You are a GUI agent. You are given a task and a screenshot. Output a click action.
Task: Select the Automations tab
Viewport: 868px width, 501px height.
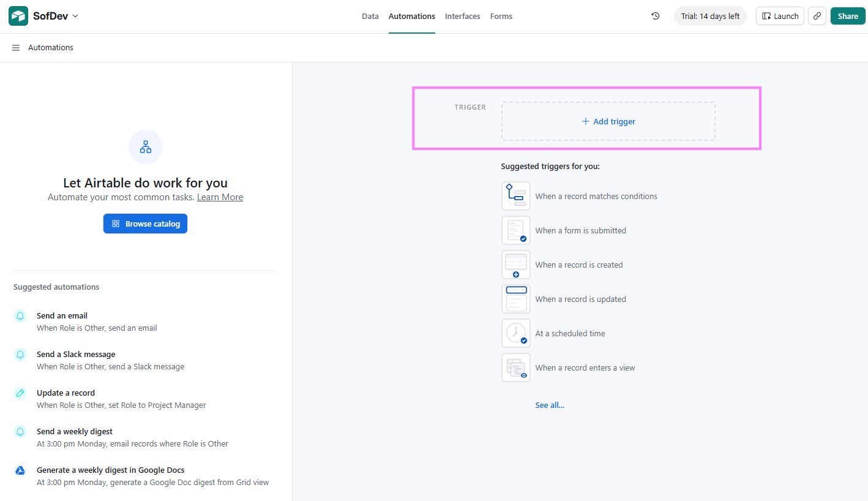(412, 17)
